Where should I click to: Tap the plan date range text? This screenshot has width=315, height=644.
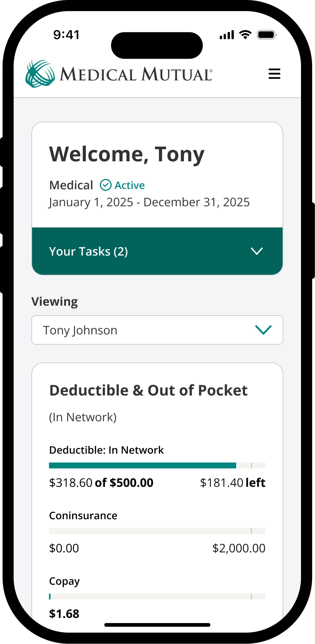tap(149, 202)
